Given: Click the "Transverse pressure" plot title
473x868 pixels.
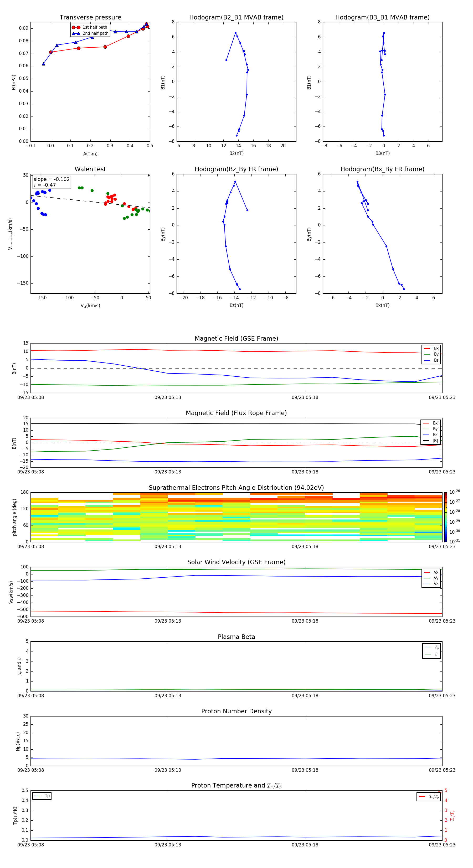Looking at the screenshot, I should pos(90,17).
